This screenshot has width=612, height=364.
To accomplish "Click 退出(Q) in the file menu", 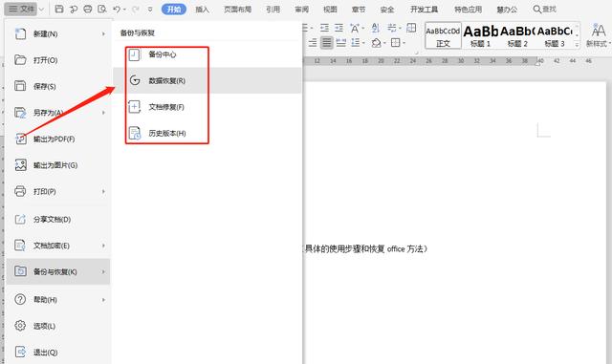I will [x=57, y=352].
